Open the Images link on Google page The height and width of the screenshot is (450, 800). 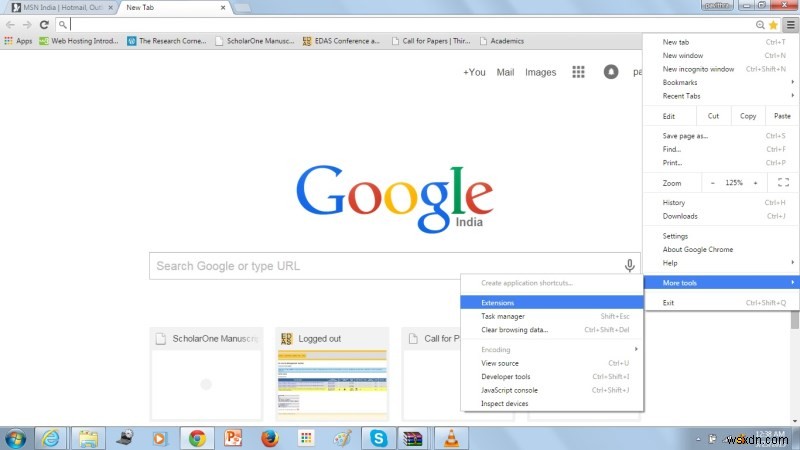click(x=540, y=72)
